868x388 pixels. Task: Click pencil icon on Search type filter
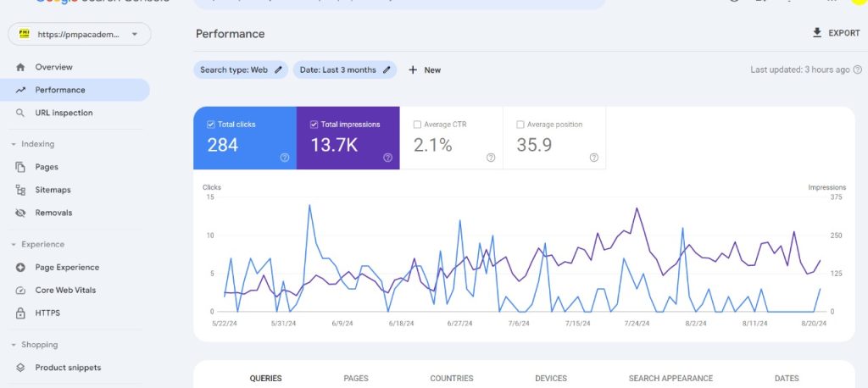coord(278,69)
